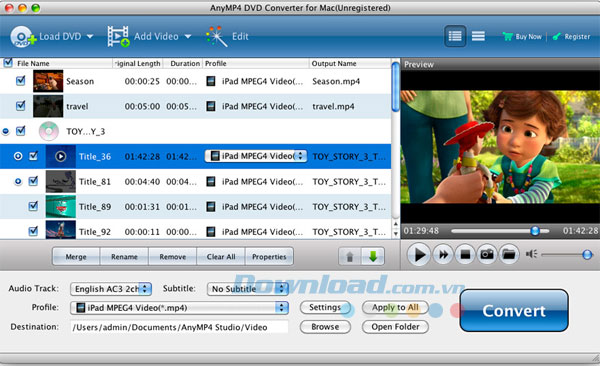This screenshot has width=600, height=366.
Task: Toggle the select-all checkbox in header
Action: click(x=8, y=63)
